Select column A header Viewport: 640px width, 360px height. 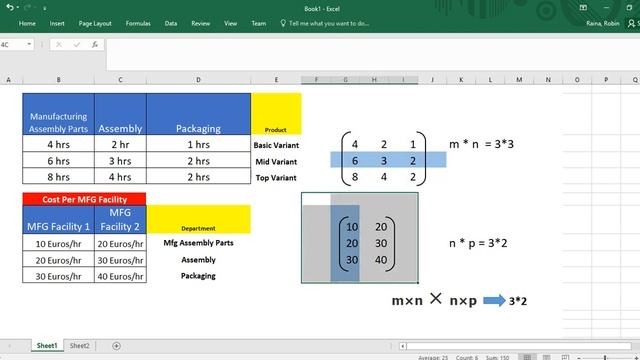[x=9, y=80]
